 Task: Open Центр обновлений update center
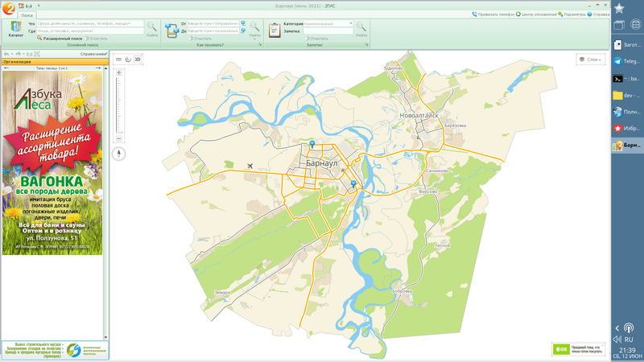[x=538, y=14]
